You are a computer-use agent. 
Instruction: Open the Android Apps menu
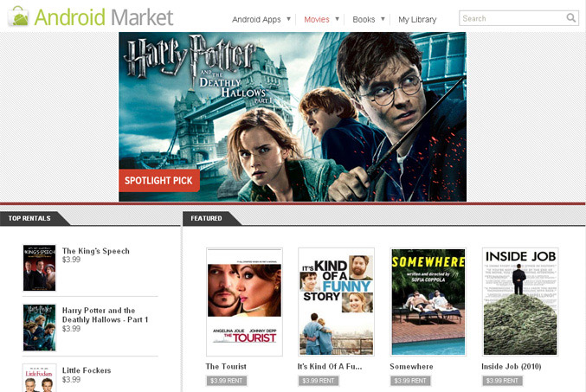256,19
